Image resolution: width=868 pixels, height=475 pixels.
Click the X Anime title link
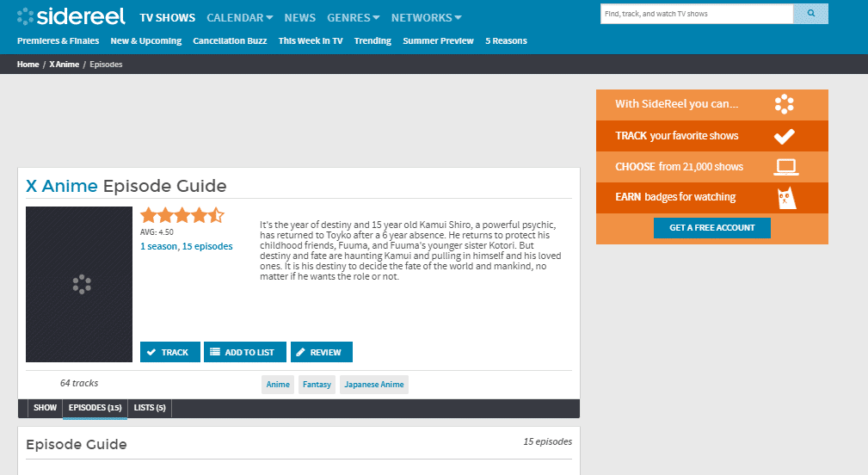[61, 186]
